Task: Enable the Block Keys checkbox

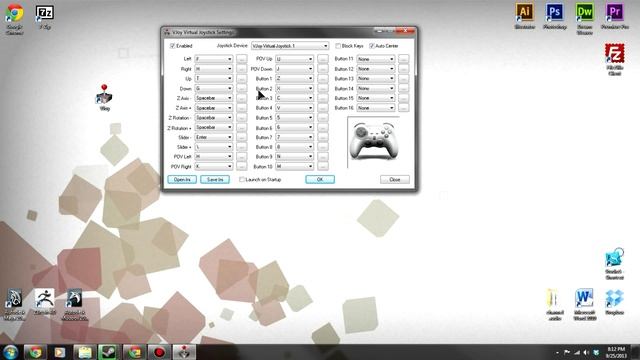Action: tap(338, 46)
